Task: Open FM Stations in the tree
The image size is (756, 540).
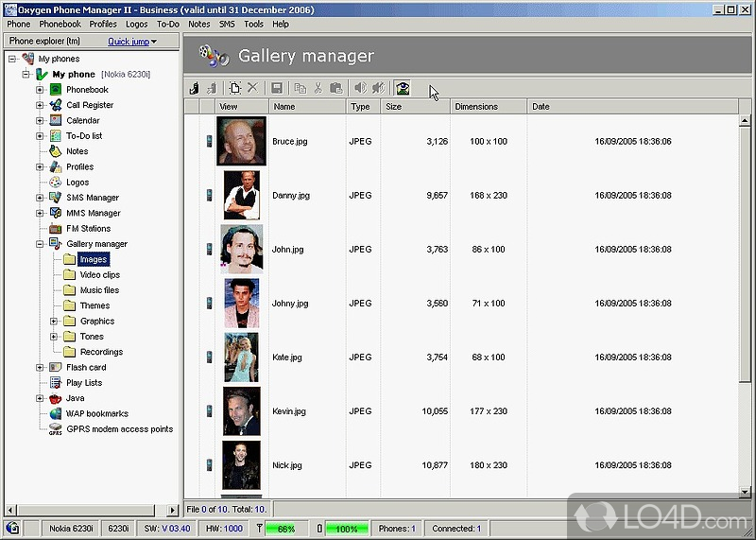Action: [x=88, y=229]
